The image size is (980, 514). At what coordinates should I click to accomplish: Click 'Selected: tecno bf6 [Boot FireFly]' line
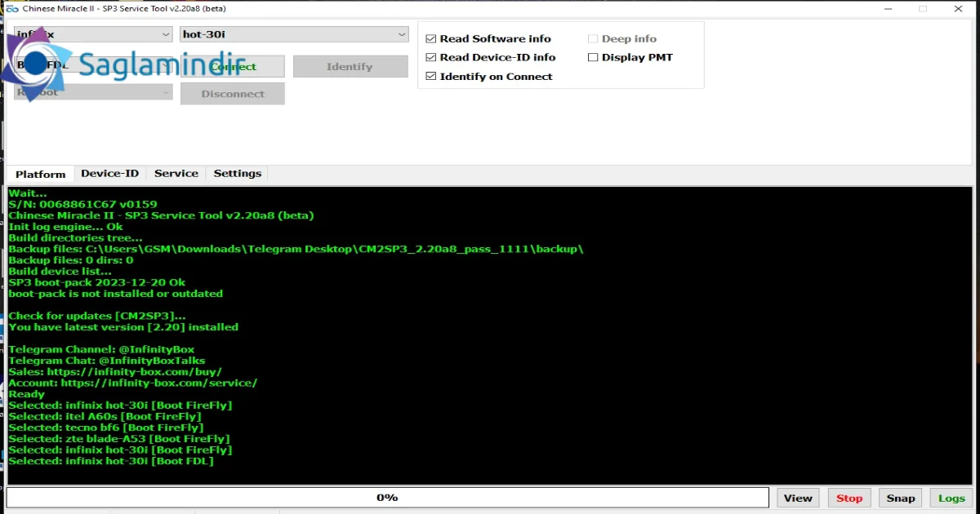point(106,428)
